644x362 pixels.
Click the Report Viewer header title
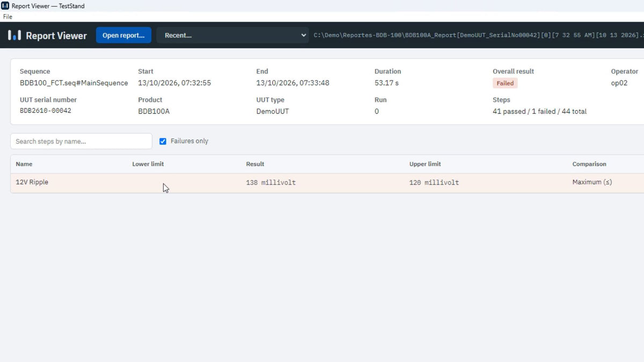click(56, 35)
